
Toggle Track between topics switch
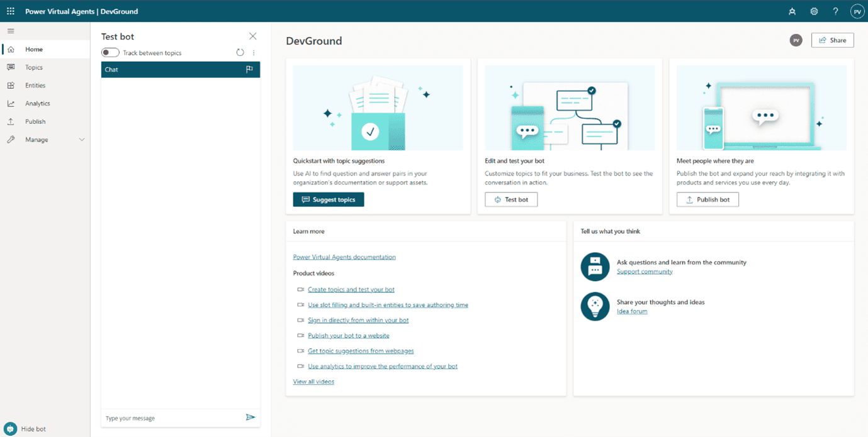point(110,53)
